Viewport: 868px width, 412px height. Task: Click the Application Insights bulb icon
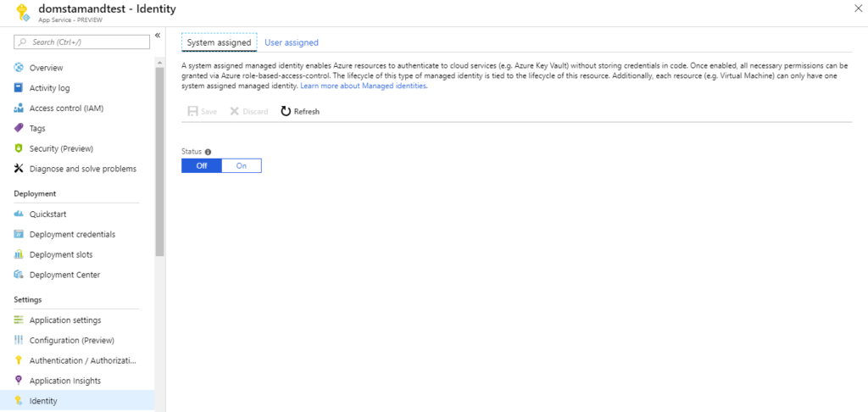(19, 381)
